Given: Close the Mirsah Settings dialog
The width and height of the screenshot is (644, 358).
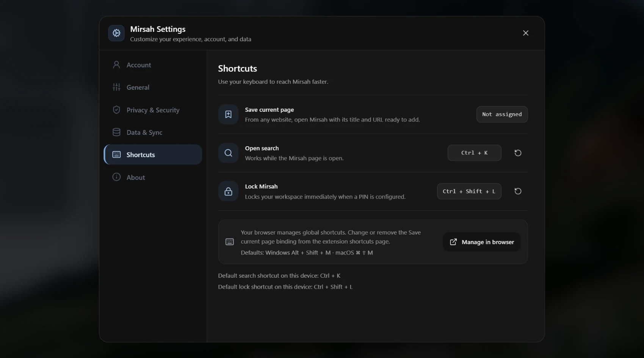Looking at the screenshot, I should [525, 33].
